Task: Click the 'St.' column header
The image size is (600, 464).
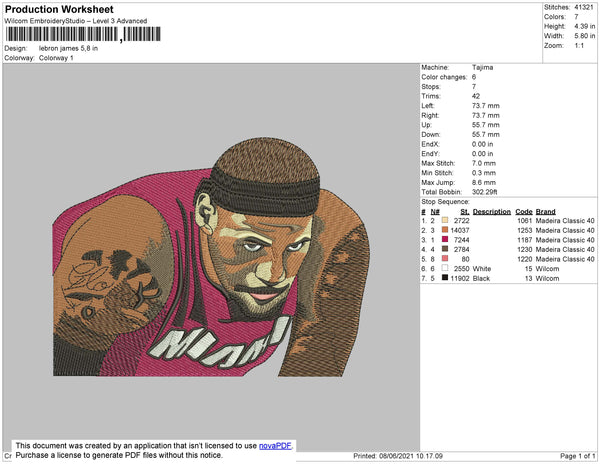Action: click(465, 212)
